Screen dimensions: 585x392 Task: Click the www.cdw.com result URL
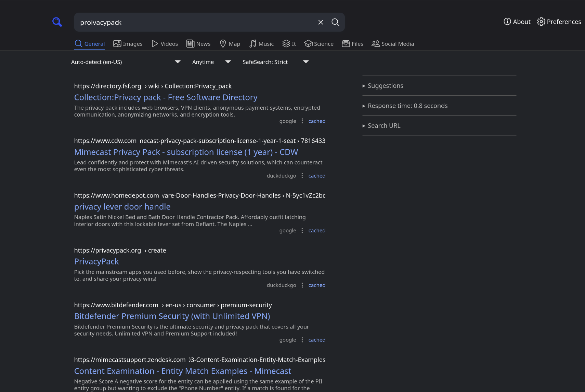point(200,141)
